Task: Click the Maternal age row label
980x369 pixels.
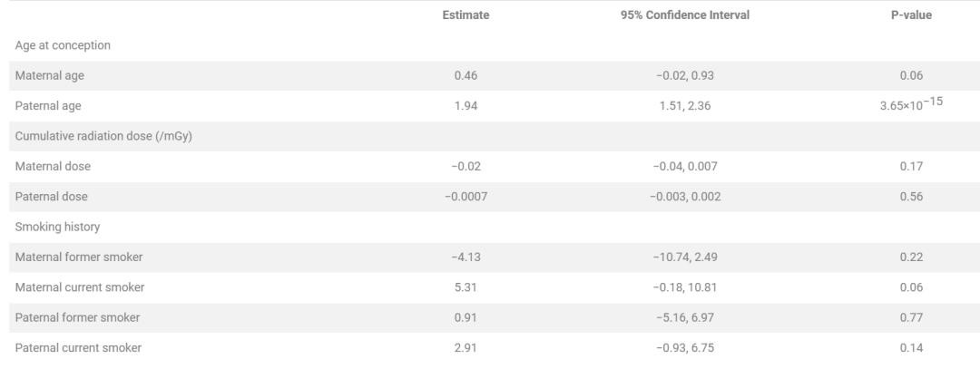Action: click(x=49, y=76)
